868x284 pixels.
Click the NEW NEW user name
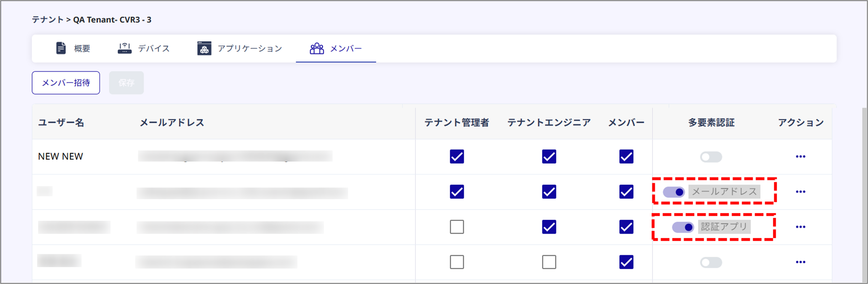(60, 156)
